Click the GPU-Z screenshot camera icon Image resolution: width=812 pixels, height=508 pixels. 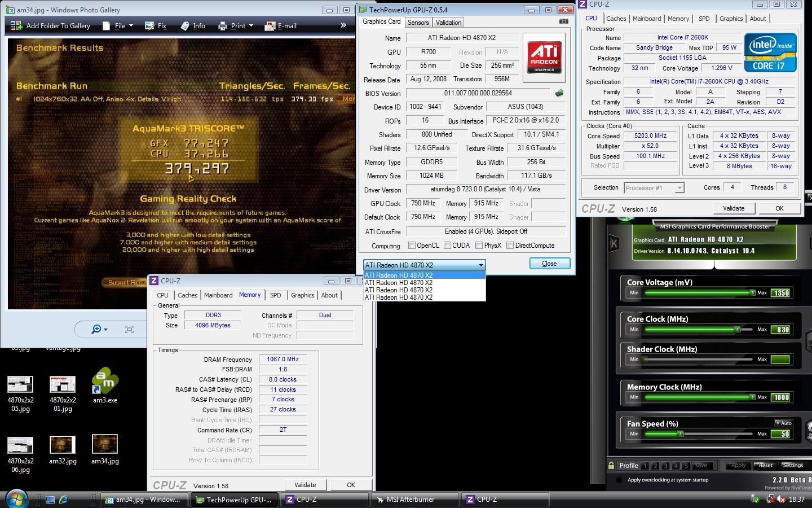[x=563, y=21]
